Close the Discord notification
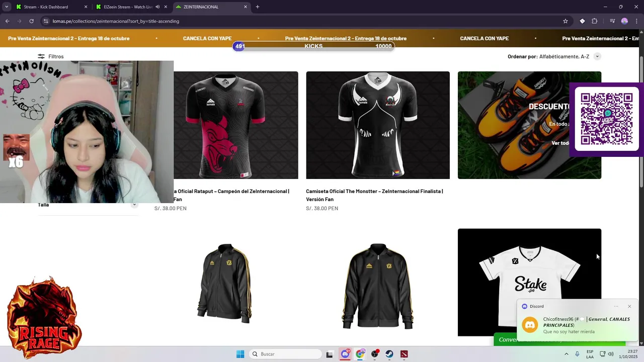Screen dimensions: 644x362 point(629,306)
